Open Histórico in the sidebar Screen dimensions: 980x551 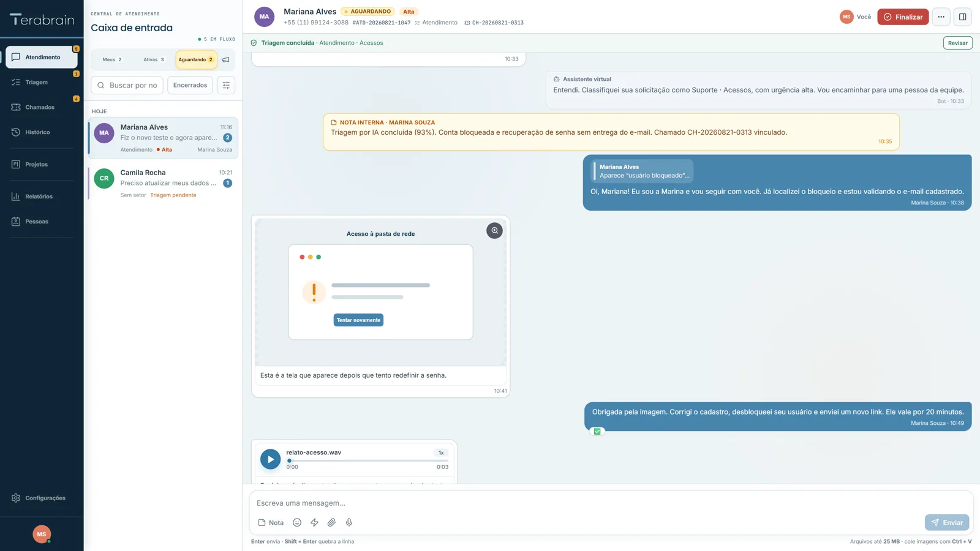click(x=42, y=132)
